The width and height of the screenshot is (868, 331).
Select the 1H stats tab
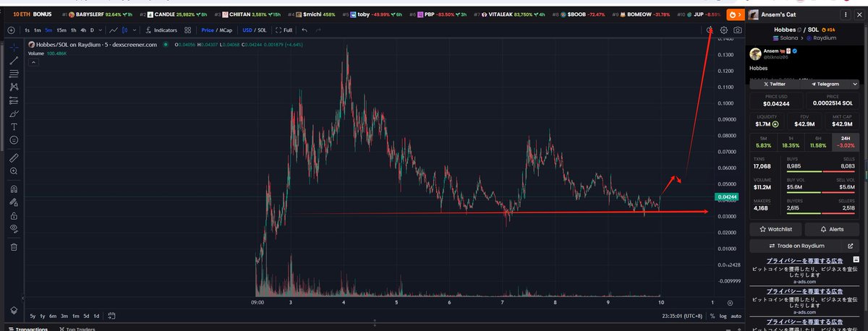790,142
